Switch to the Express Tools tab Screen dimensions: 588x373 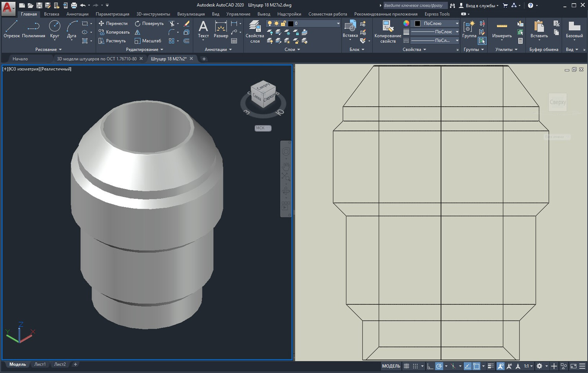point(437,14)
